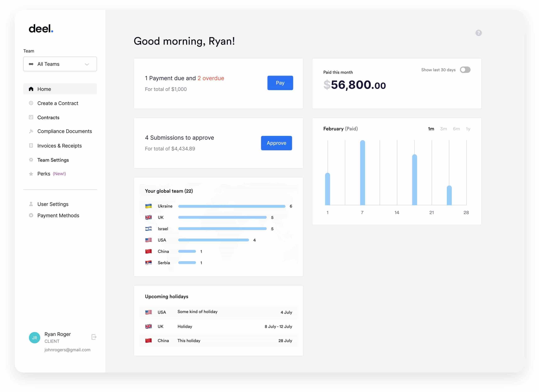Switch chart to 3m view

click(x=443, y=129)
